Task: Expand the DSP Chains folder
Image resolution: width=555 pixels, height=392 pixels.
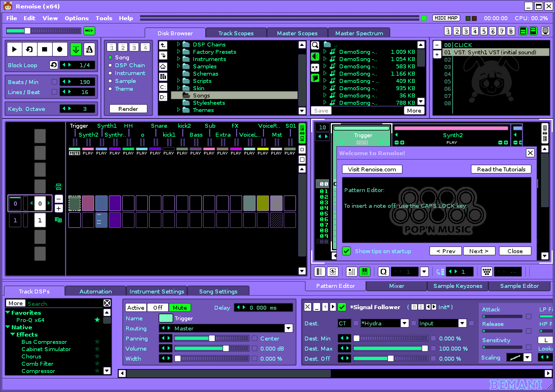Action: [x=179, y=44]
